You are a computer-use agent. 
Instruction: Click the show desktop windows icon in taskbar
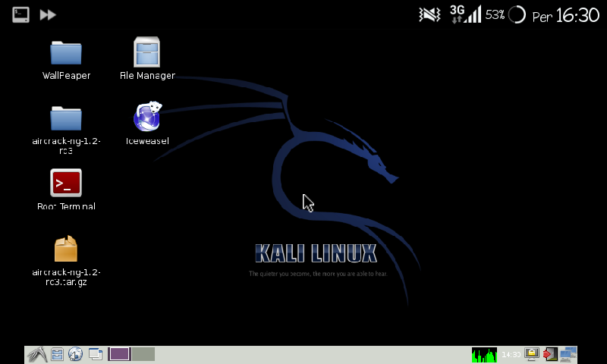[x=96, y=354]
